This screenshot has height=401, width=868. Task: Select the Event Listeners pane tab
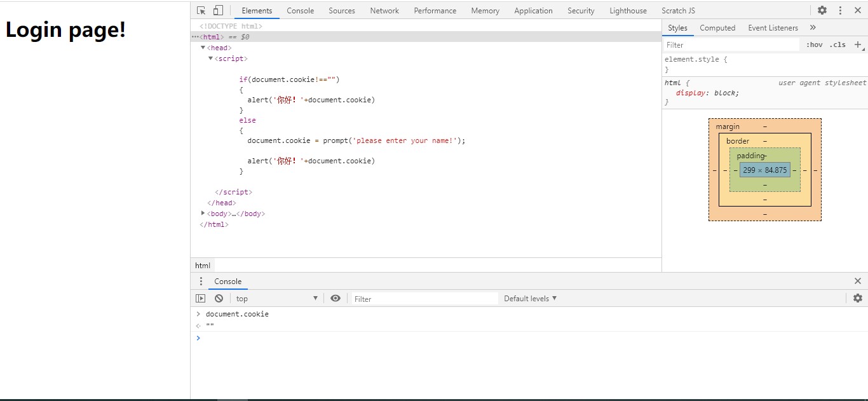pos(773,28)
